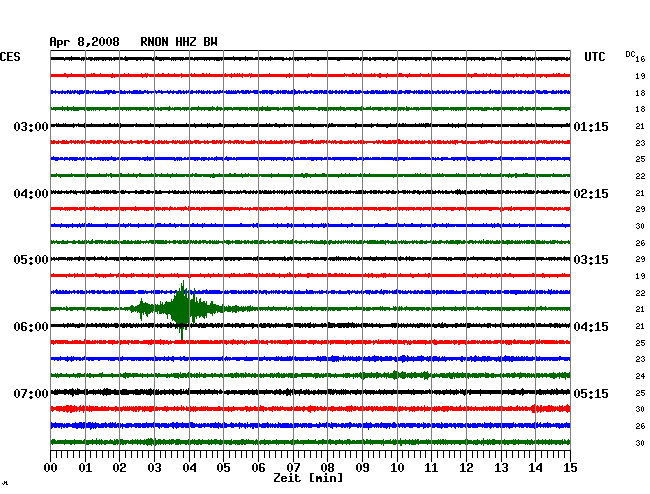Click the 10 minute axis tick label
This screenshot has width=650, height=494.
click(397, 467)
